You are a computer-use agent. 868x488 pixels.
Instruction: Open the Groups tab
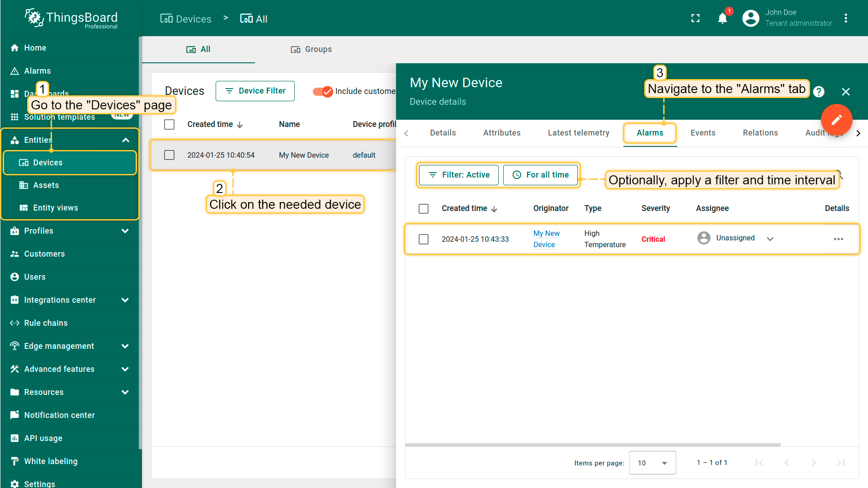pyautogui.click(x=311, y=49)
